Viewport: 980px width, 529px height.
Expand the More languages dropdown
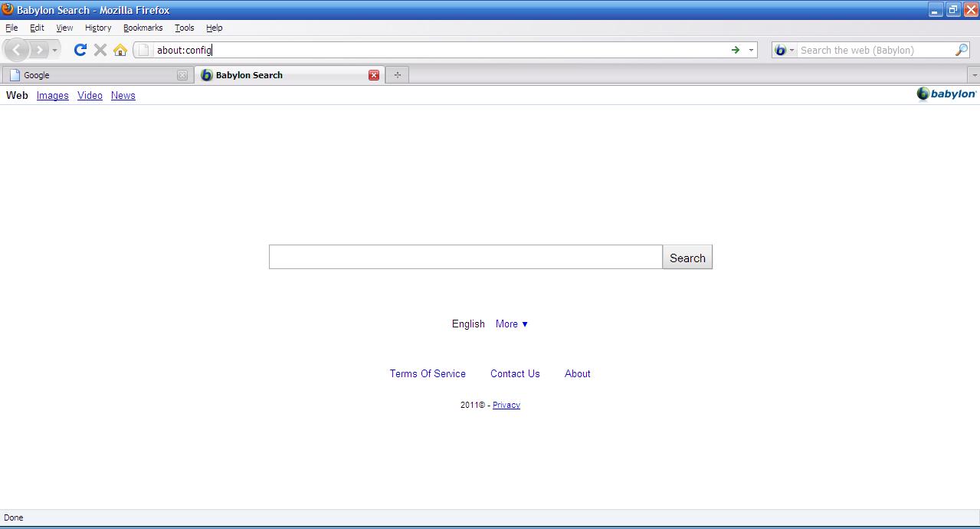coord(512,324)
